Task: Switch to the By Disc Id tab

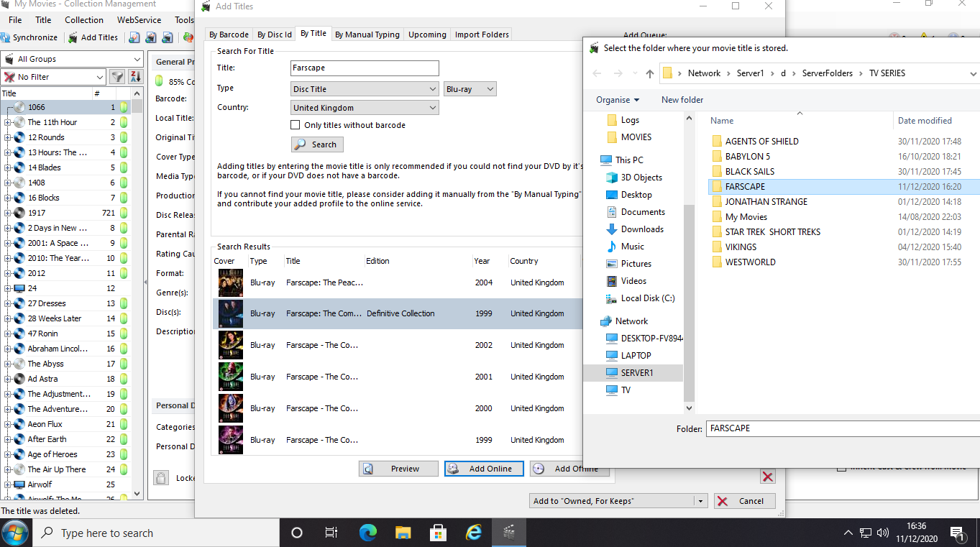Action: pos(275,35)
